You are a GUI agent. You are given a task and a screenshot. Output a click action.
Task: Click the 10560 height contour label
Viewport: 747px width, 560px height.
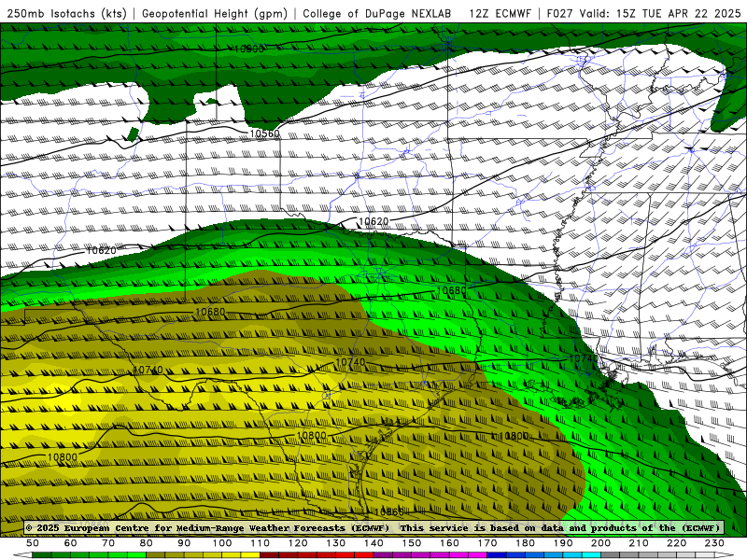coord(265,133)
